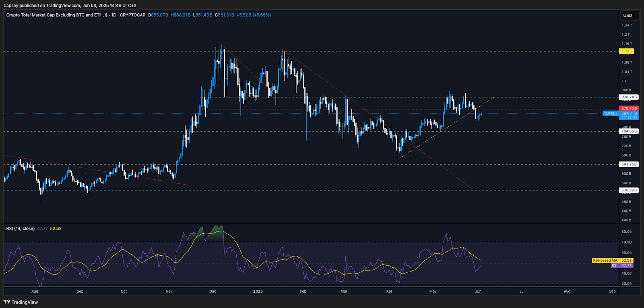Screen dimensions: 644x308
Task: Select the 1D interval label in the chart legend
Action: coord(114,15)
